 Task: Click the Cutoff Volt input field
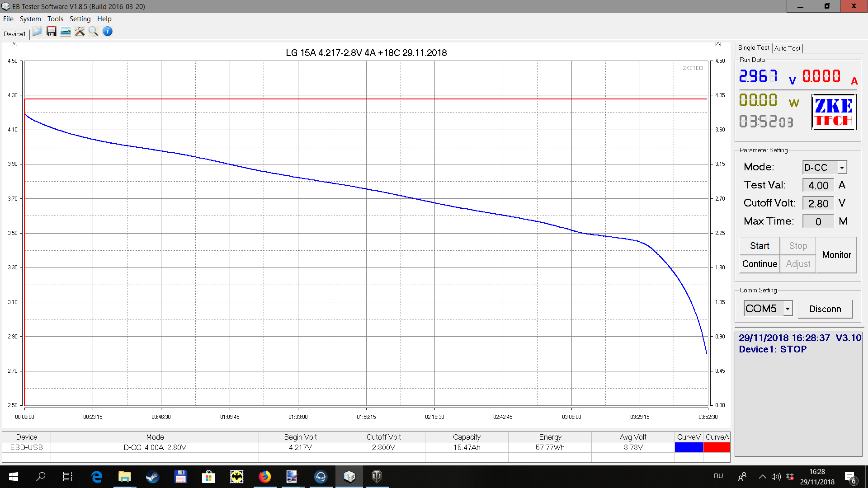tap(818, 203)
